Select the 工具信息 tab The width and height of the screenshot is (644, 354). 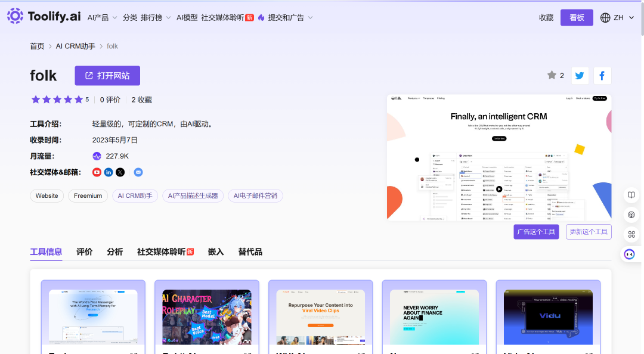46,251
